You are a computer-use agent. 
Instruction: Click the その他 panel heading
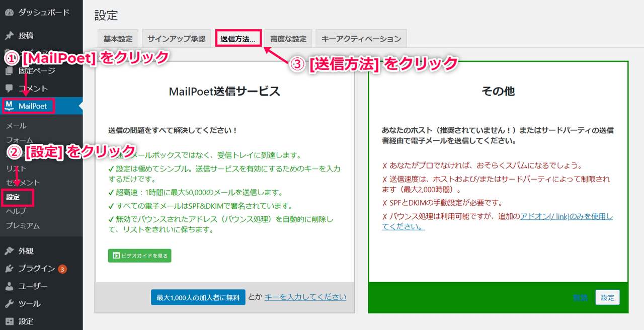(x=498, y=91)
